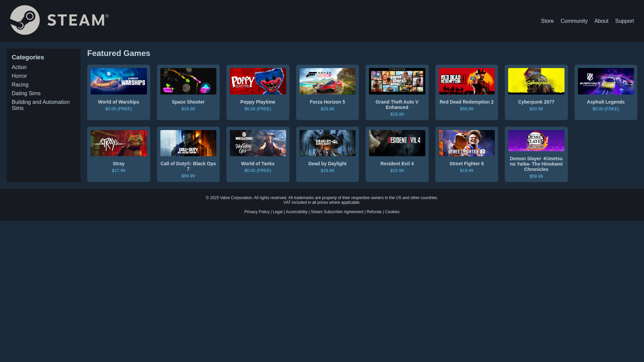The image size is (644, 362).
Task: Click the $15.99 Resident Evil 4 price
Action: (x=397, y=171)
